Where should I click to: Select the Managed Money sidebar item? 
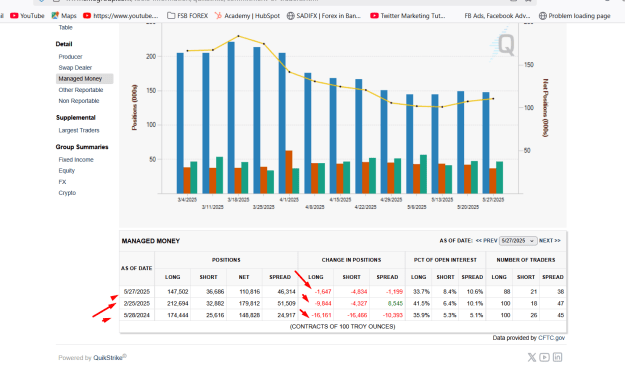pos(85,79)
